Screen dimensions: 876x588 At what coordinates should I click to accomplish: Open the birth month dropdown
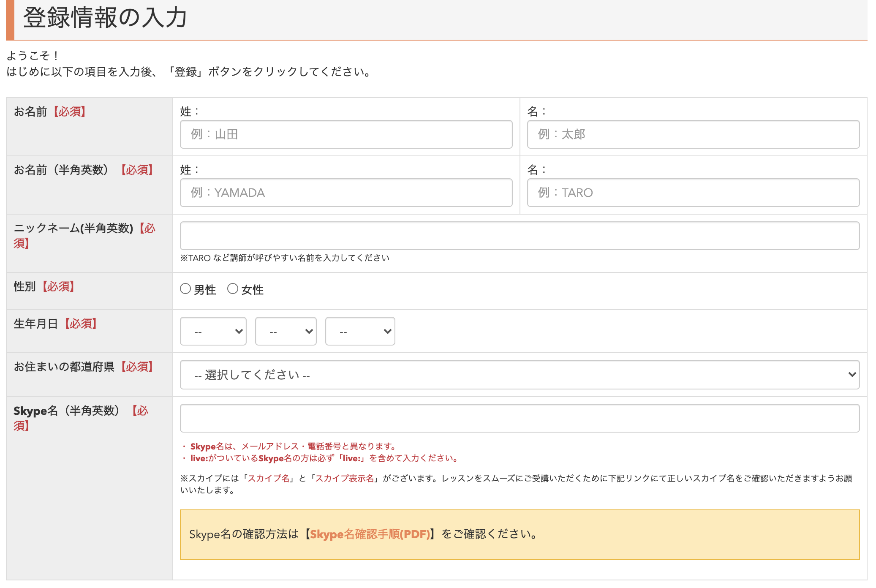tap(286, 332)
